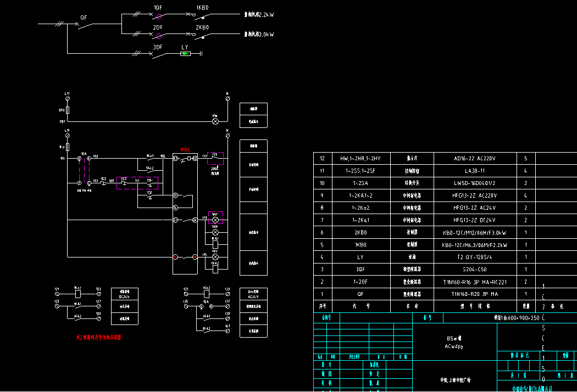Click the S204-C50 specification cell

point(475,270)
